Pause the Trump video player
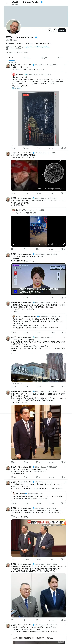 (x=13, y=188)
